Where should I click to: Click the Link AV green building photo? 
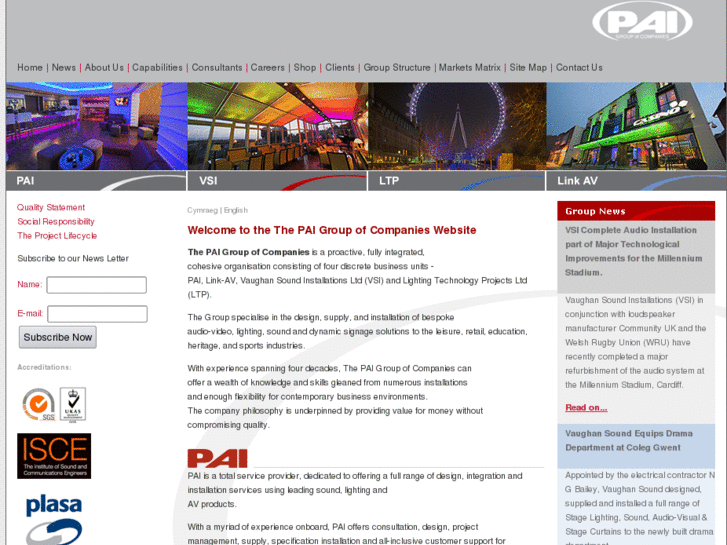pyautogui.click(x=636, y=126)
